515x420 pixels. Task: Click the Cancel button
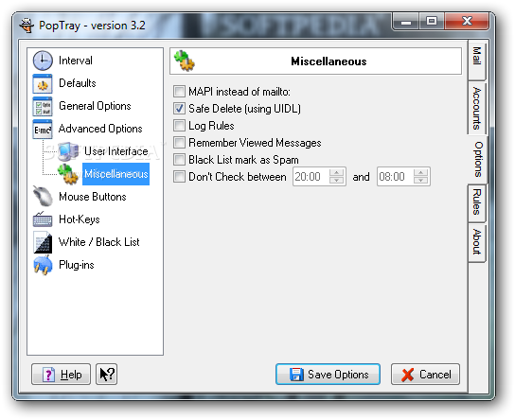425,374
